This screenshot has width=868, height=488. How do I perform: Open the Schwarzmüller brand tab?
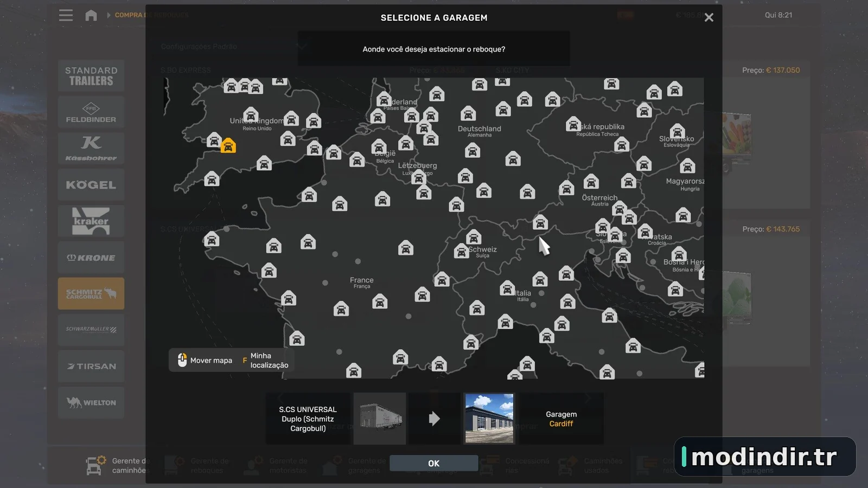91,330
